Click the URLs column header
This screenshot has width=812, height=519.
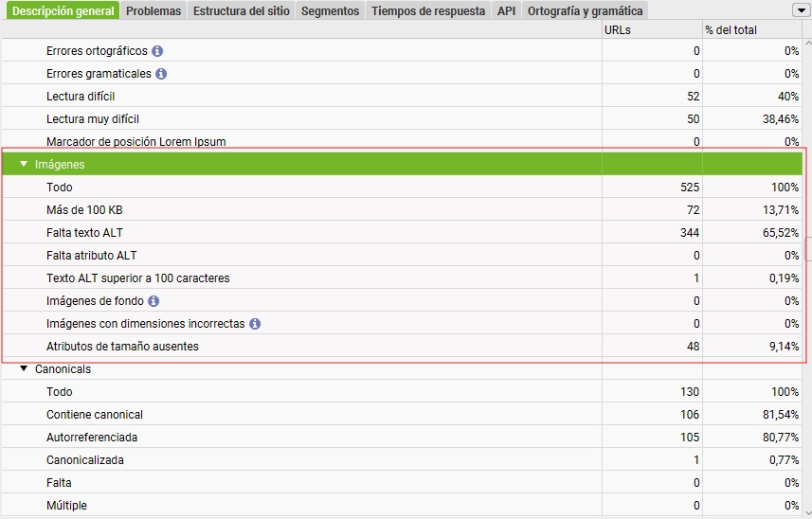(652, 30)
